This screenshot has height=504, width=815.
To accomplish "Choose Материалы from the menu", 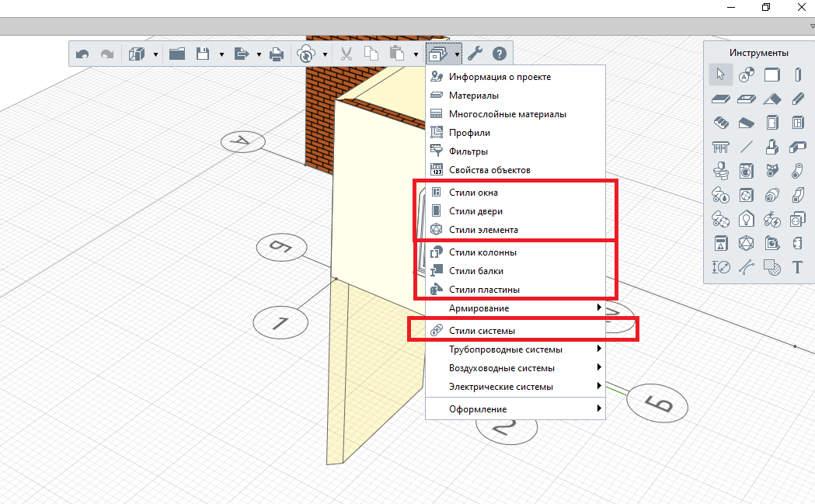I will click(x=516, y=96).
